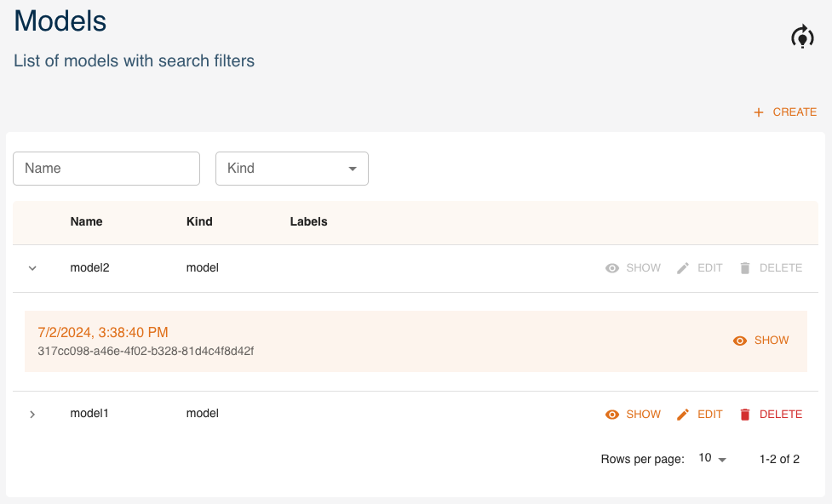
Task: Click the Name column header
Action: click(86, 221)
